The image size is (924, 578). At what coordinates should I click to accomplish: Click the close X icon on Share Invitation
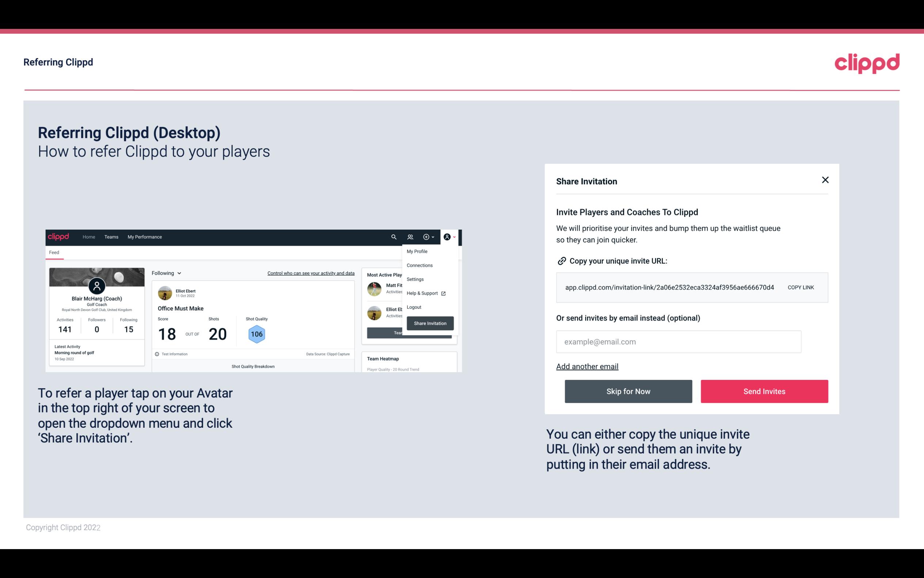(824, 180)
